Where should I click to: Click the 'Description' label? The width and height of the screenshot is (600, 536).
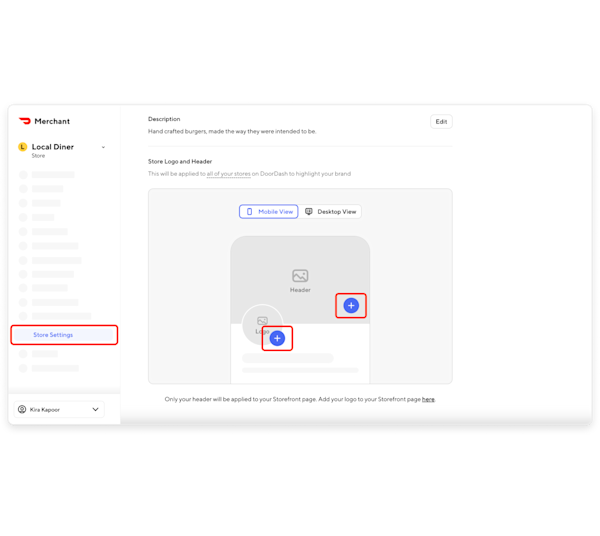pyautogui.click(x=164, y=119)
